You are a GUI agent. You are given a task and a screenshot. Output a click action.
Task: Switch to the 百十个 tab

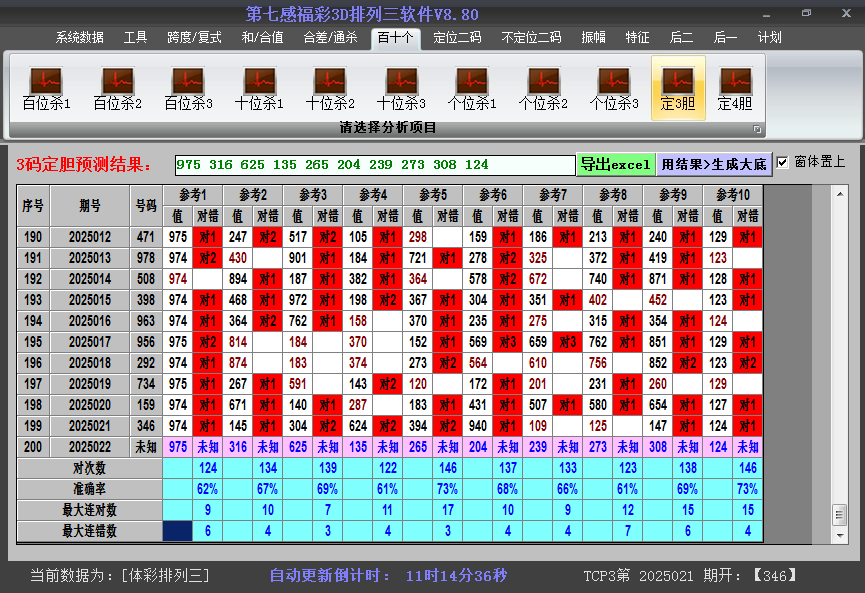[396, 38]
